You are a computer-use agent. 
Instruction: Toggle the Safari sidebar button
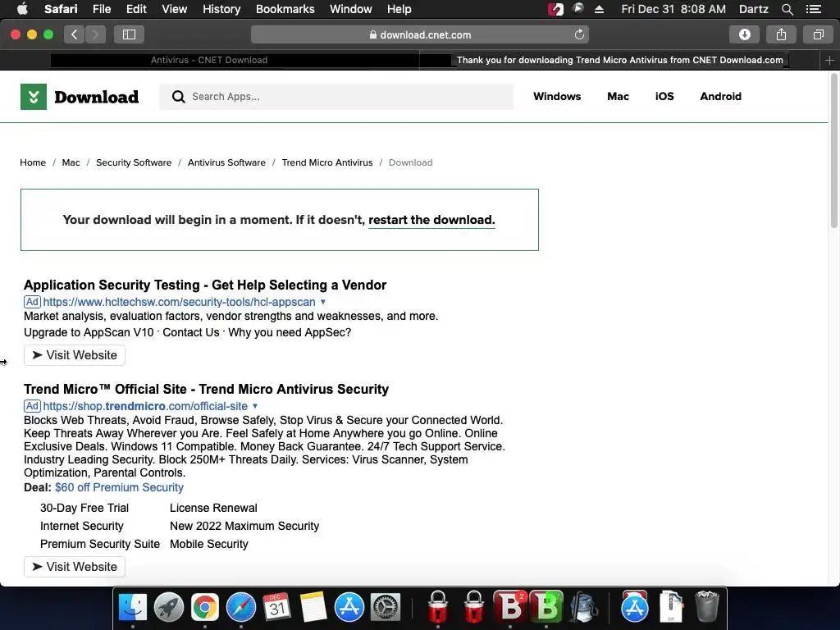click(x=129, y=34)
